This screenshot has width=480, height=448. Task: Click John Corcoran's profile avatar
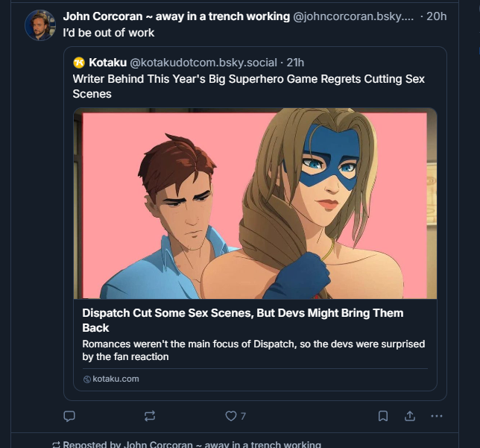(40, 26)
